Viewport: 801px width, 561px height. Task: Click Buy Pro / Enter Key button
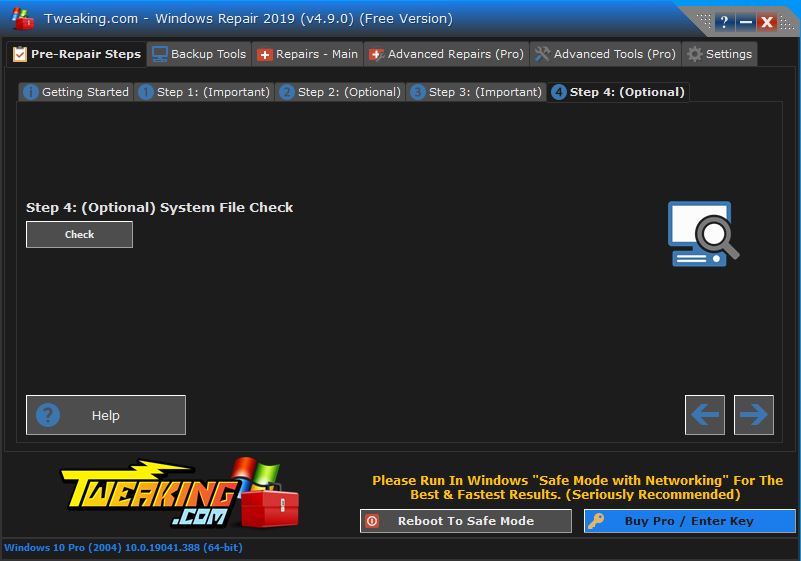(690, 521)
